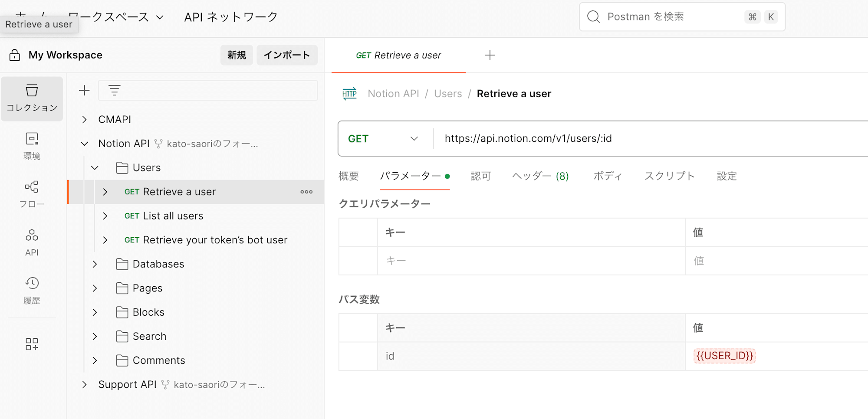The image size is (868, 419).
Task: Open the Collections sidebar panel
Action: 32,98
